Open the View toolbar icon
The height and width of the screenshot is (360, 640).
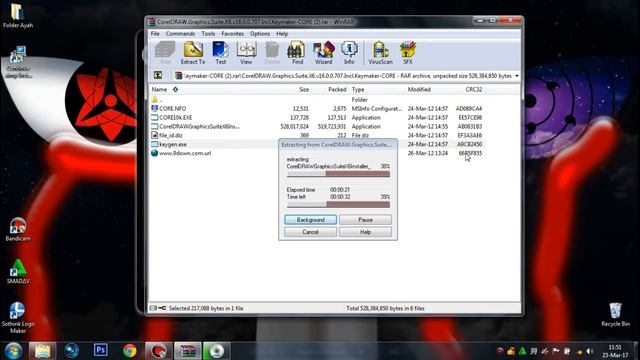(246, 53)
